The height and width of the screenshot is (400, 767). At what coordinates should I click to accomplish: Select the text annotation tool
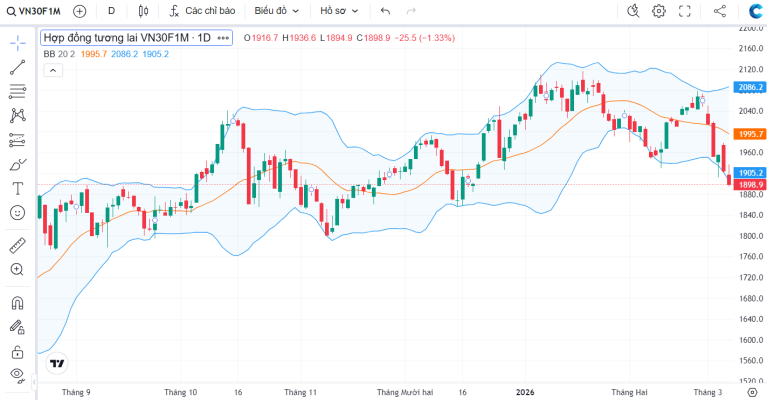tap(18, 189)
